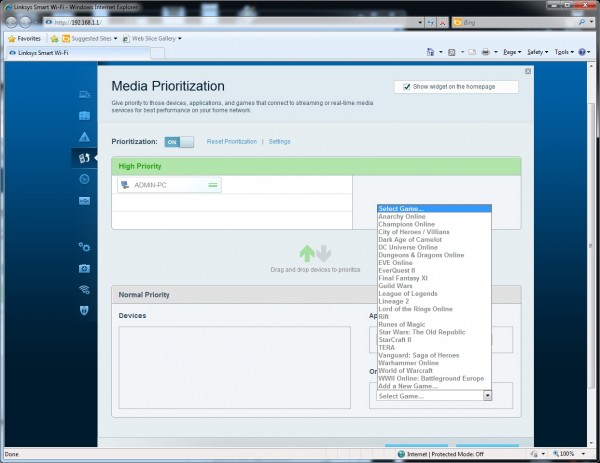Click the Refresh page icon
Image resolution: width=600 pixels, height=463 pixels.
(x=431, y=23)
